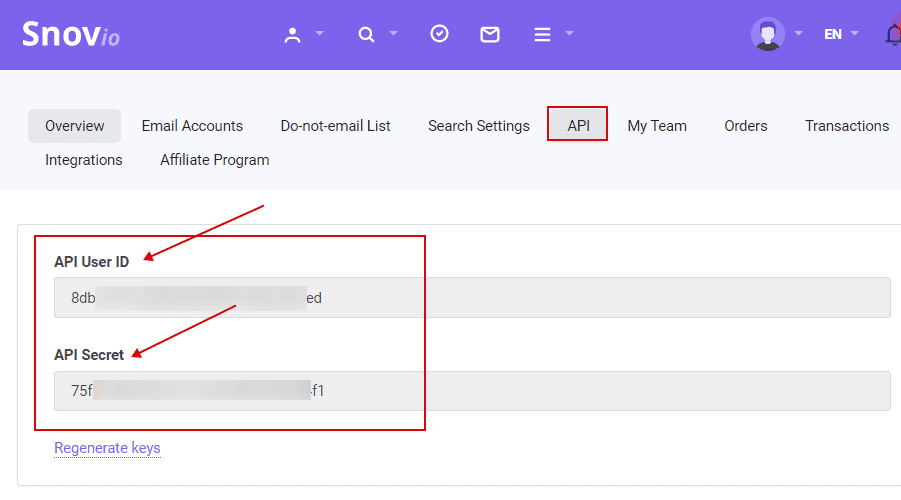Click the API Secret field
This screenshot has width=901, height=500.
click(472, 391)
